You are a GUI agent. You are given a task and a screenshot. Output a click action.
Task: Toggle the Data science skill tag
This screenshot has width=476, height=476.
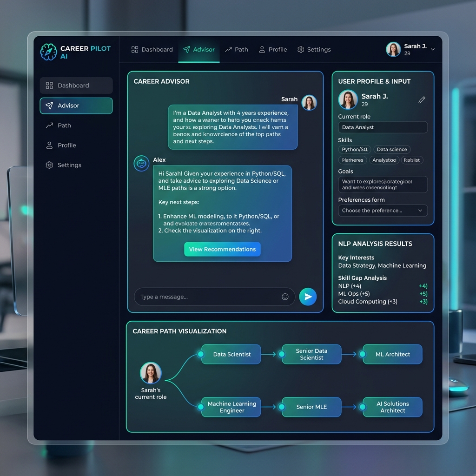pos(392,149)
